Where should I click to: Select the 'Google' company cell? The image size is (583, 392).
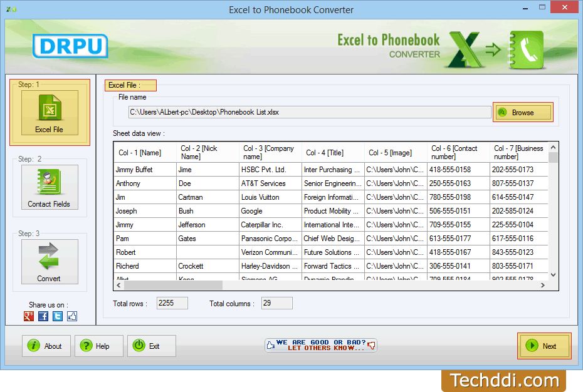tap(270, 211)
